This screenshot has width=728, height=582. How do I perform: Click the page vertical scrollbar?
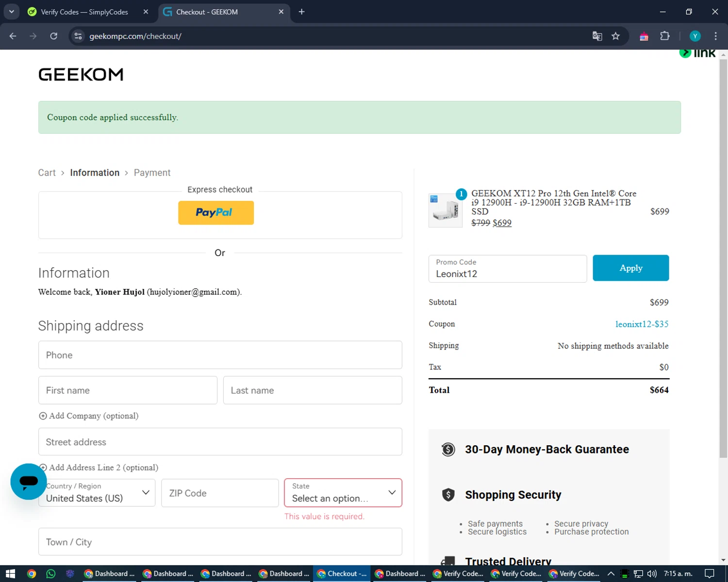[x=723, y=259]
